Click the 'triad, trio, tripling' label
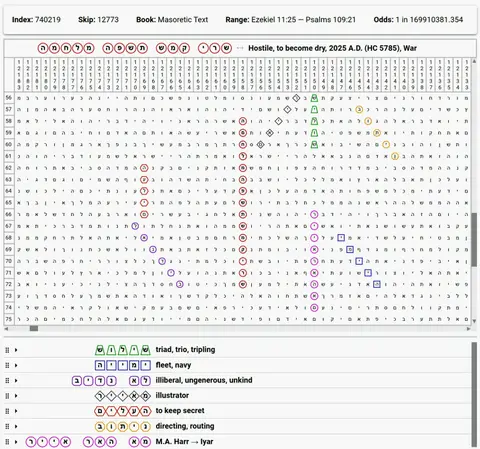Image resolution: width=480 pixels, height=449 pixels. tap(185, 350)
